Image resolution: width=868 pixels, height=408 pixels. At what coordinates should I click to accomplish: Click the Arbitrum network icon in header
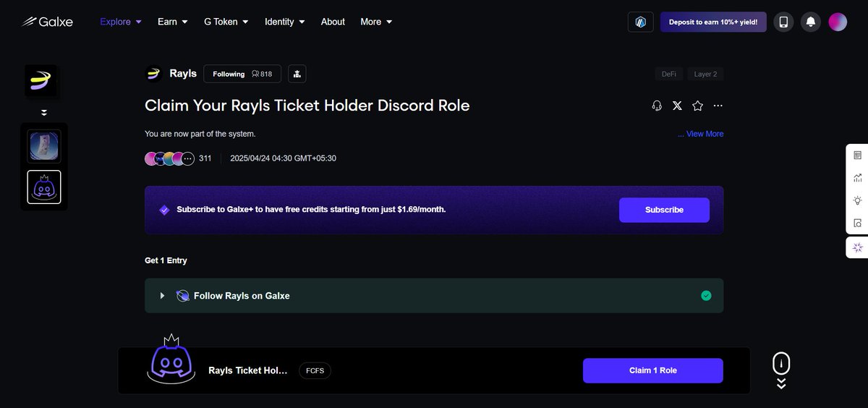point(640,22)
